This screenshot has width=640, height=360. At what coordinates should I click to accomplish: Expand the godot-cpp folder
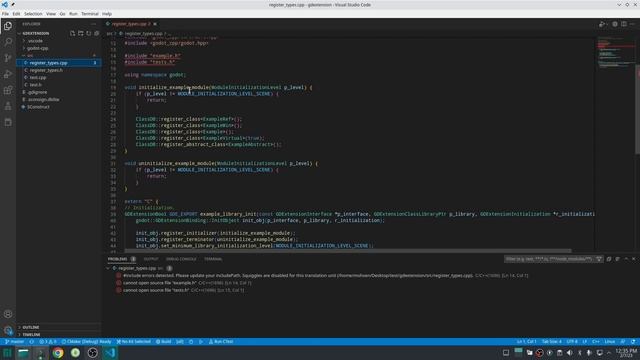[59, 48]
